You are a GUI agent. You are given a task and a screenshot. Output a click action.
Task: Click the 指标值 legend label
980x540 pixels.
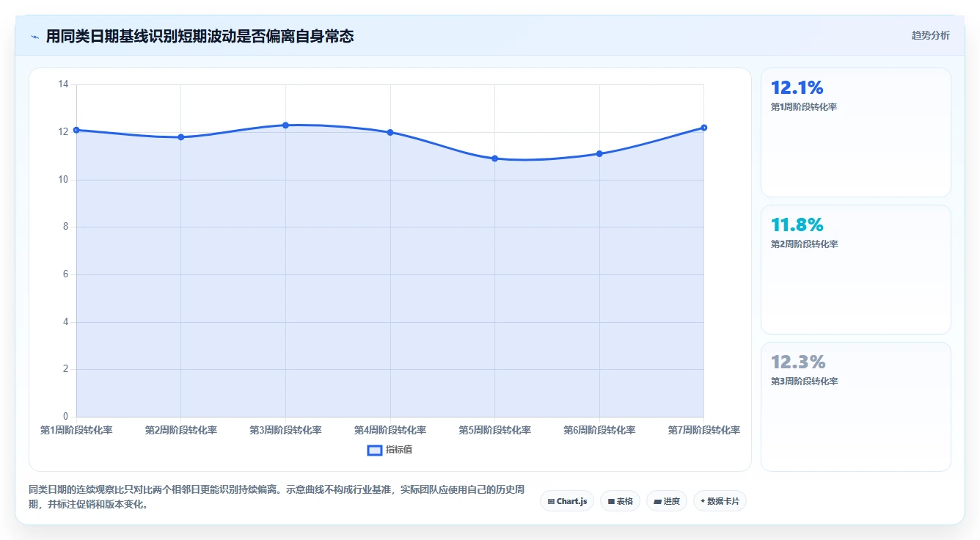399,450
